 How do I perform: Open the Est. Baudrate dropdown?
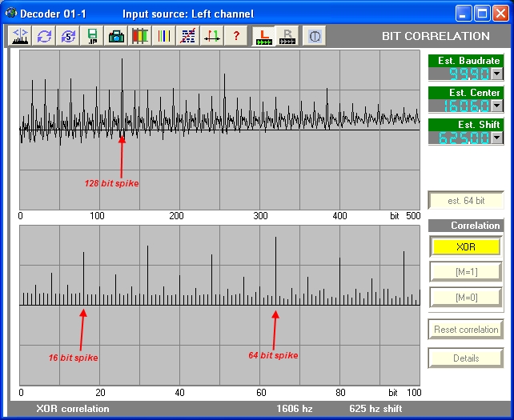(x=496, y=74)
